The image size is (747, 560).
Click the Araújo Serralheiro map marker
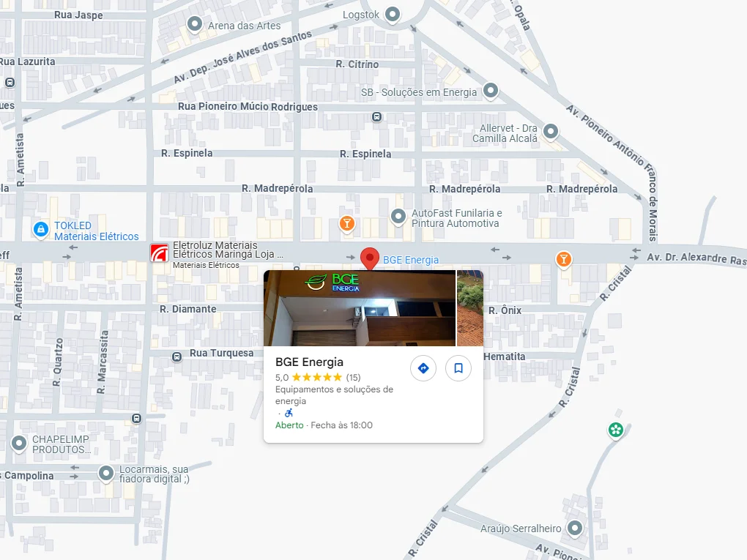pos(576,527)
